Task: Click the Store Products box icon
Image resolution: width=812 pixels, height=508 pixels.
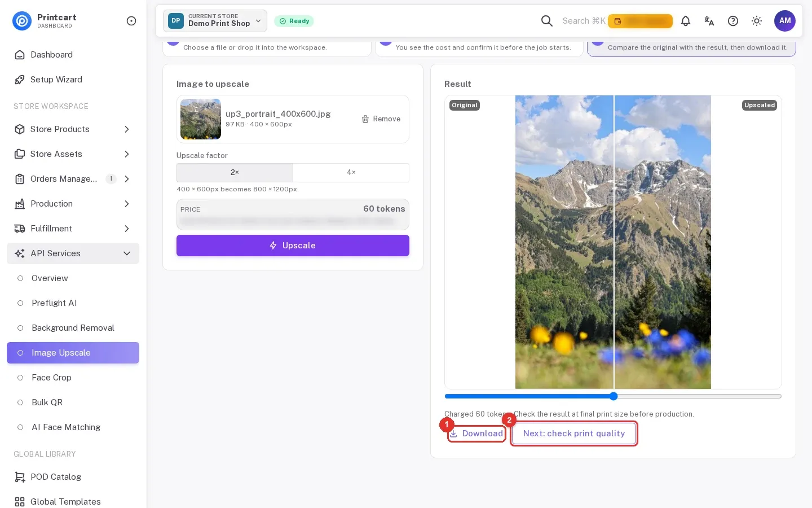Action: (20, 129)
